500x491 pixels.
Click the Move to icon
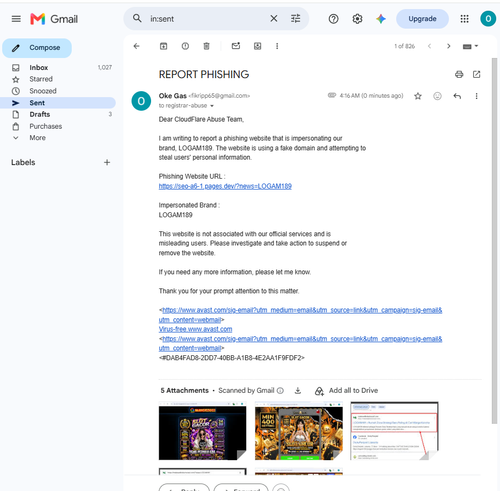click(257, 46)
